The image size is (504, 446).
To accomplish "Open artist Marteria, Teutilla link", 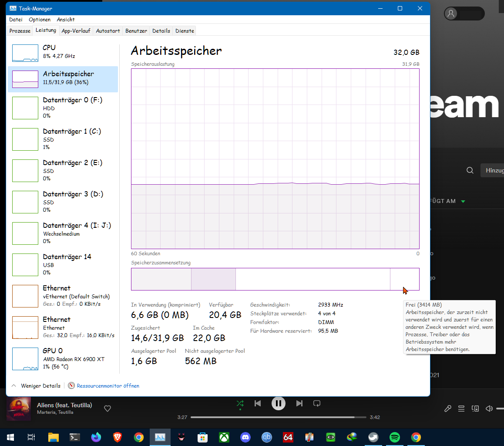I will 55,412.
